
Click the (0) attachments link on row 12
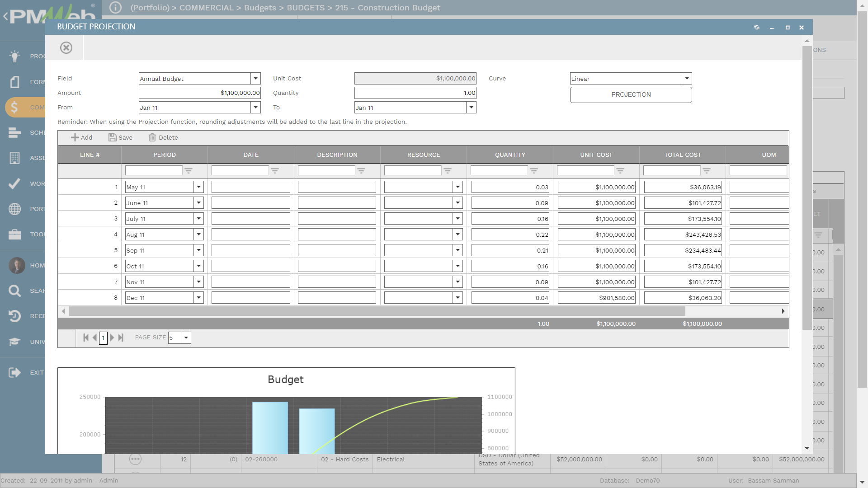click(x=233, y=459)
